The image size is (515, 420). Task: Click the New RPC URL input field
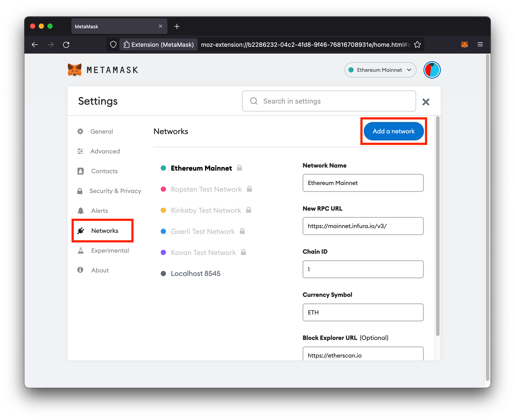coord(362,226)
